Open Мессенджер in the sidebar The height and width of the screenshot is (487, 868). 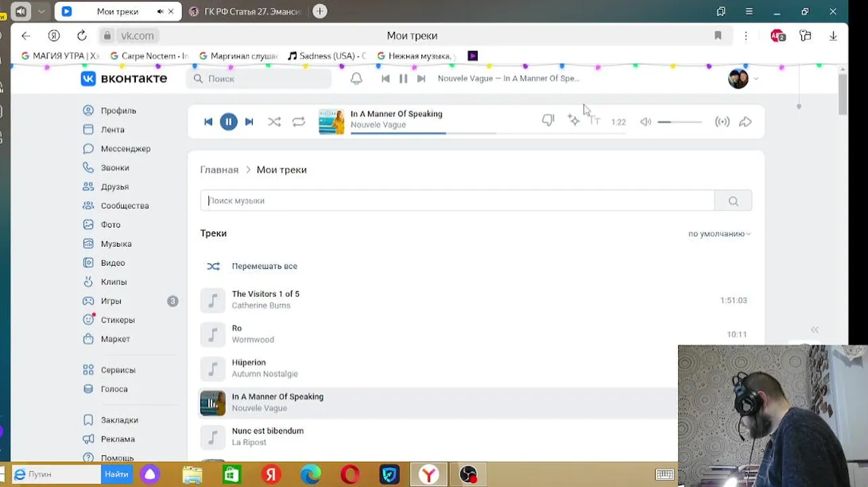pyautogui.click(x=126, y=148)
